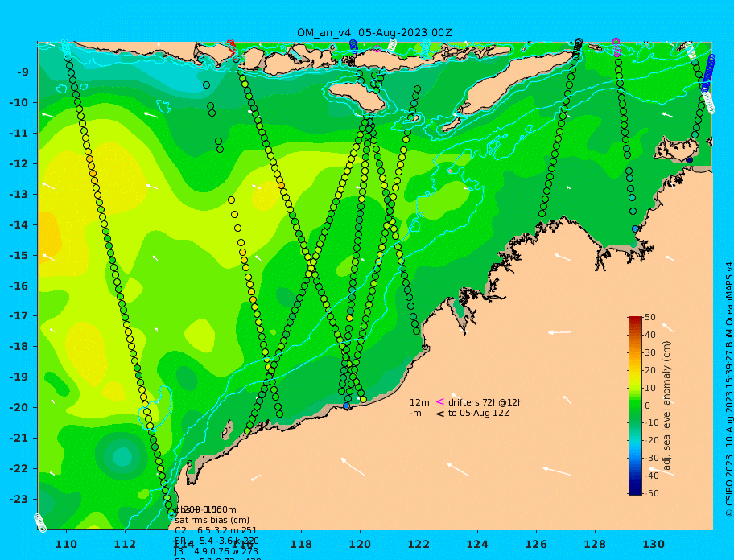The width and height of the screenshot is (734, 560).
Task: Click the longitude axis label 130
Action: (x=654, y=545)
